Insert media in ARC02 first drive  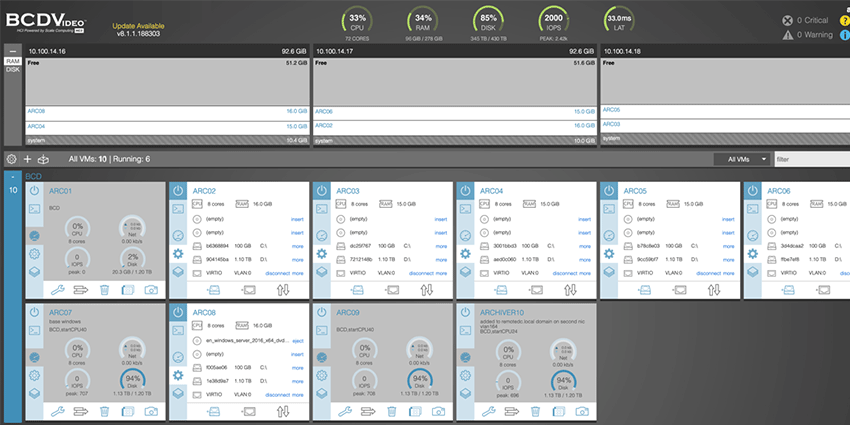pyautogui.click(x=297, y=220)
